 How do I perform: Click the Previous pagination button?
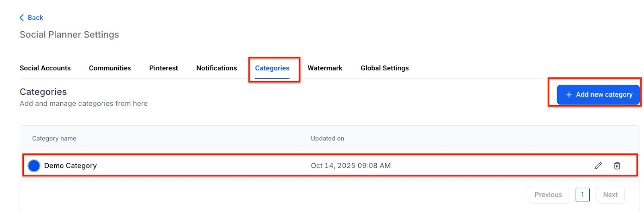(x=548, y=195)
